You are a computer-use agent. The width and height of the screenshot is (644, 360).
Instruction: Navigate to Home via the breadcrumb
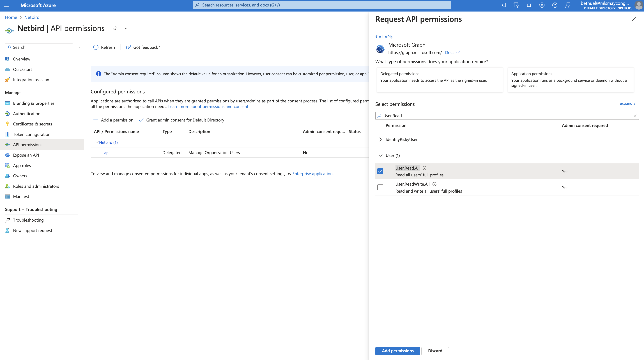point(11,17)
